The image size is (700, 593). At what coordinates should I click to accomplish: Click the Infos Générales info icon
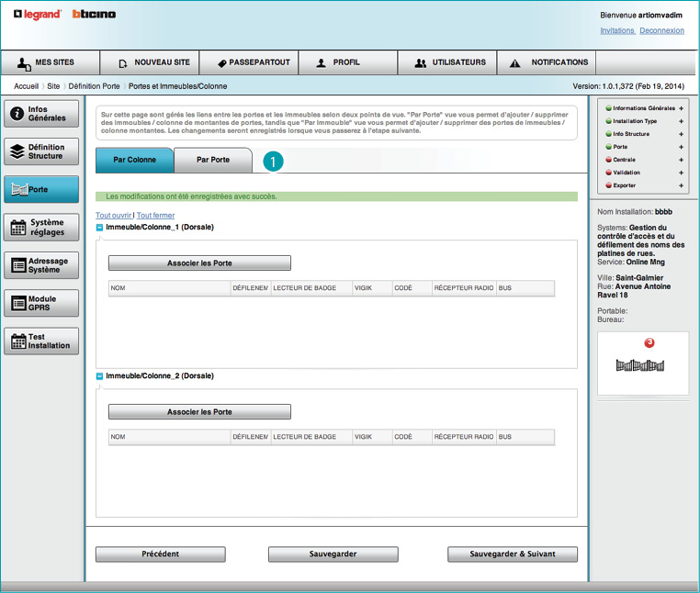pyautogui.click(x=17, y=114)
